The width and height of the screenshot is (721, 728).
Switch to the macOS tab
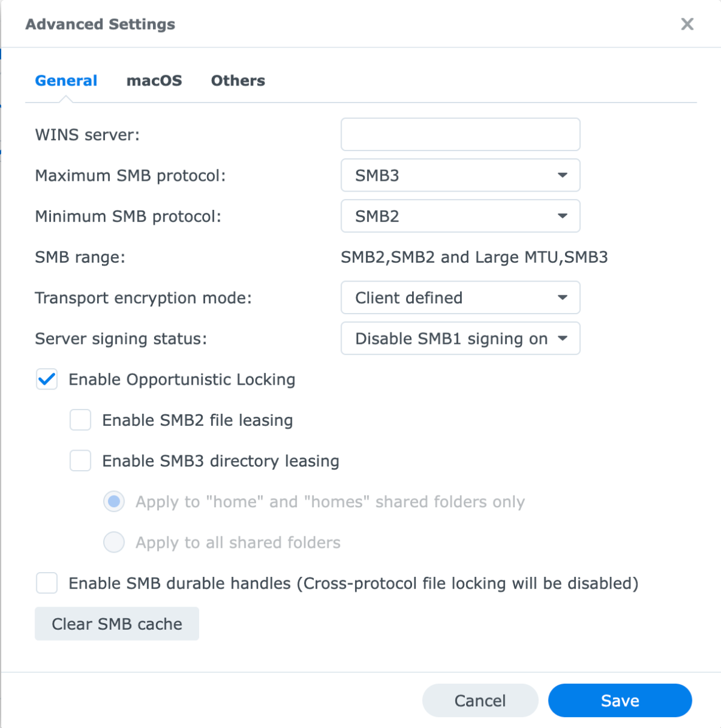[x=154, y=81]
